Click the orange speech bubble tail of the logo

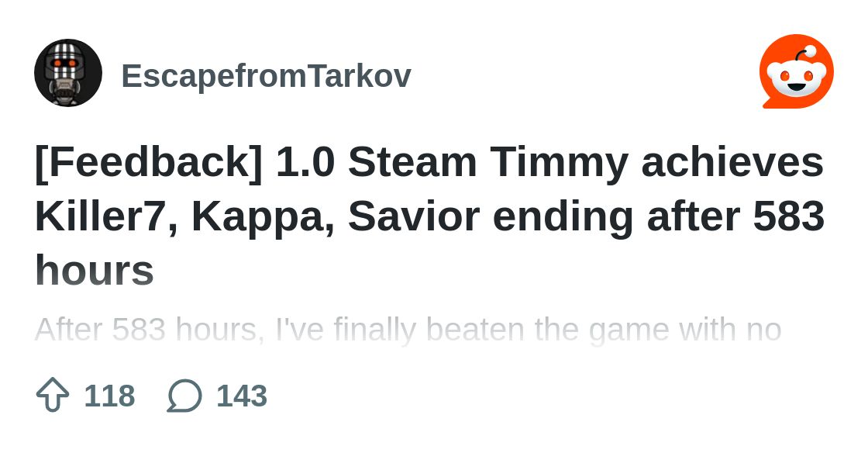770,103
